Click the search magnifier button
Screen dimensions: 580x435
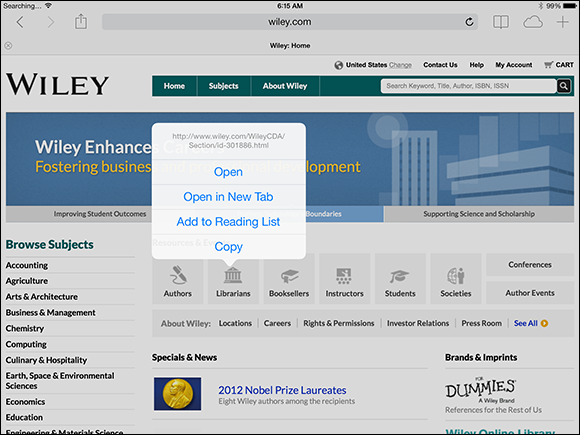coord(564,86)
